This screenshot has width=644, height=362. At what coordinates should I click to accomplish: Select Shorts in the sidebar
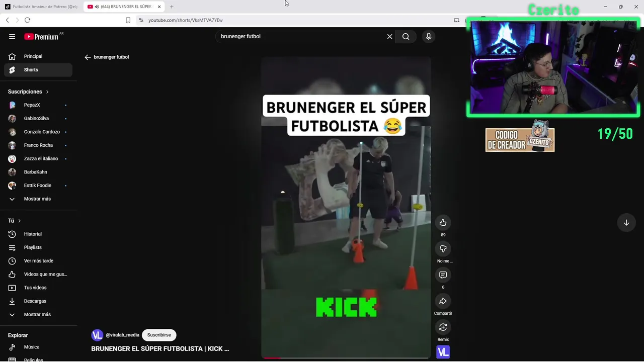coord(38,70)
